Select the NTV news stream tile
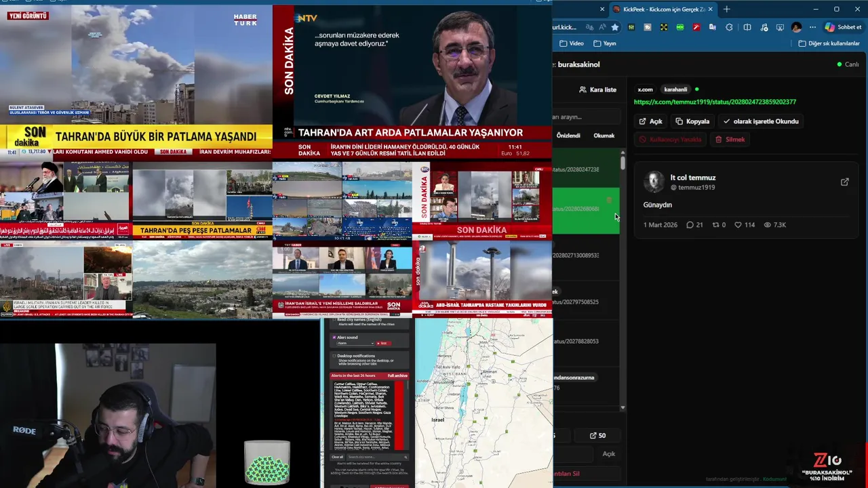The width and height of the screenshot is (868, 488). [x=412, y=81]
